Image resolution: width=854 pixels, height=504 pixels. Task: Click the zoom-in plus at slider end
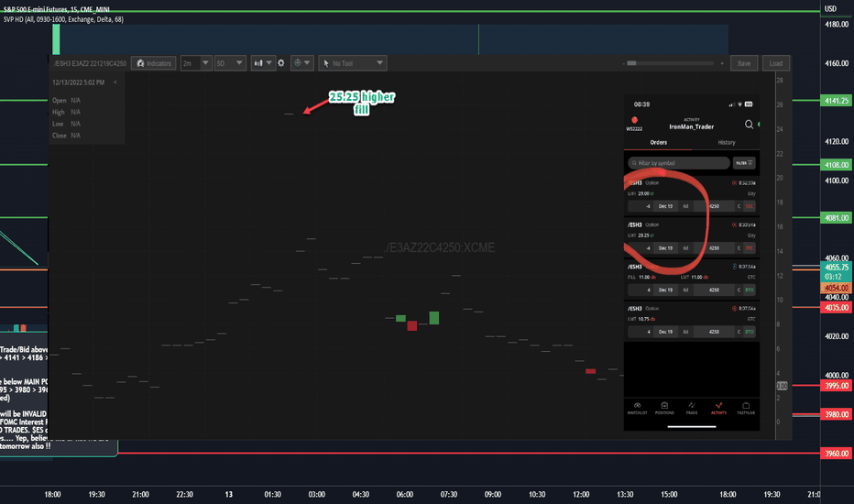722,63
